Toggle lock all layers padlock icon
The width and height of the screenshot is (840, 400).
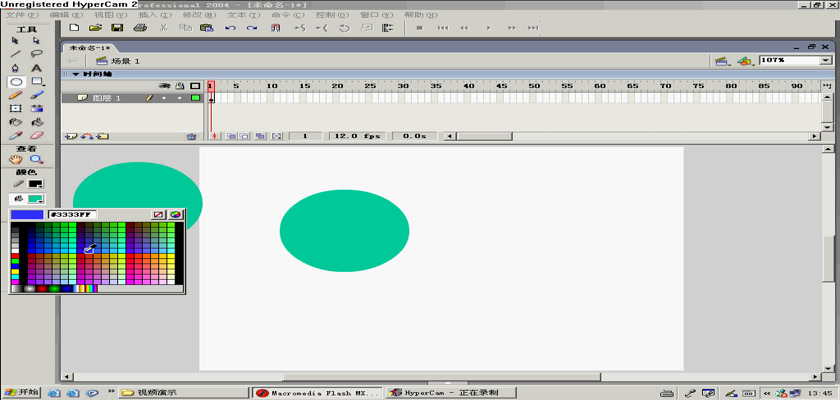point(180,86)
